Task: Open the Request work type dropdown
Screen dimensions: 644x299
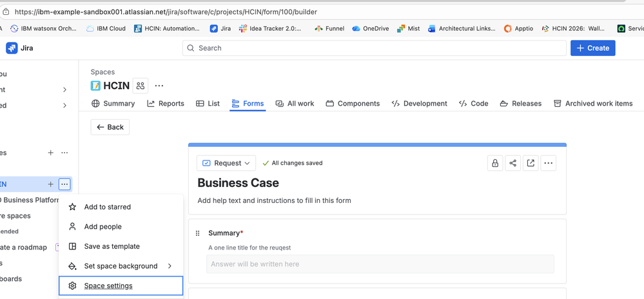Action: (x=226, y=163)
